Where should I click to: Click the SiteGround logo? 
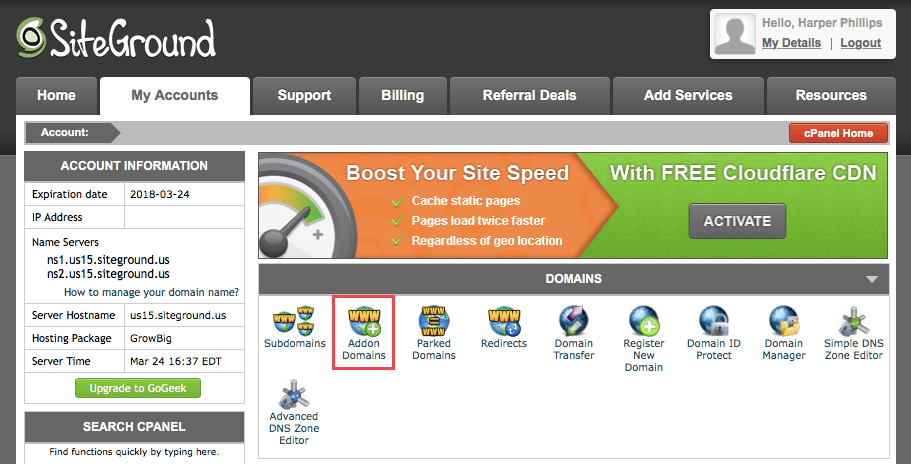click(x=116, y=38)
